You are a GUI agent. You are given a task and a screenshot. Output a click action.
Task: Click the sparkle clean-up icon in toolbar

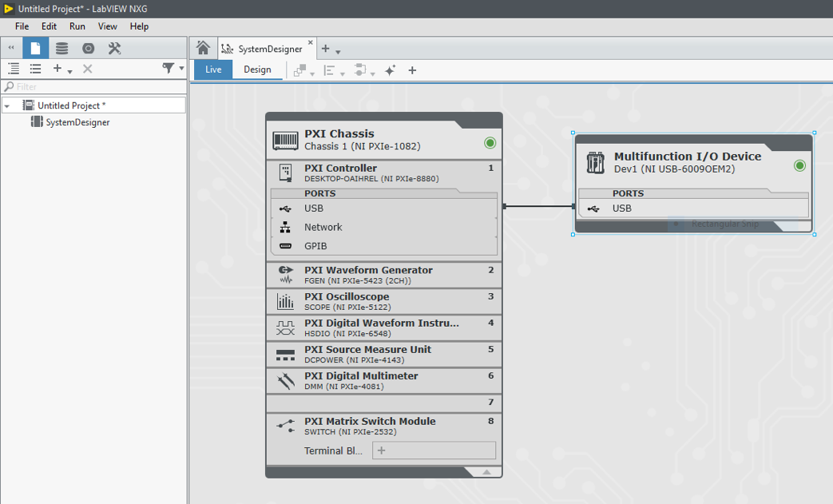pos(390,70)
